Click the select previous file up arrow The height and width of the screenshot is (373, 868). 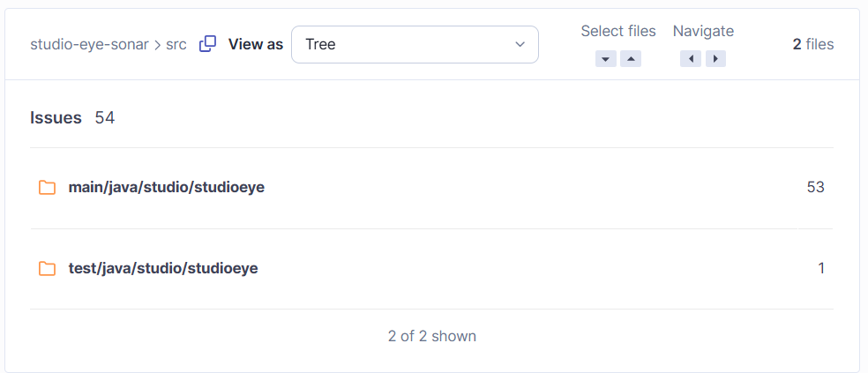pos(631,59)
